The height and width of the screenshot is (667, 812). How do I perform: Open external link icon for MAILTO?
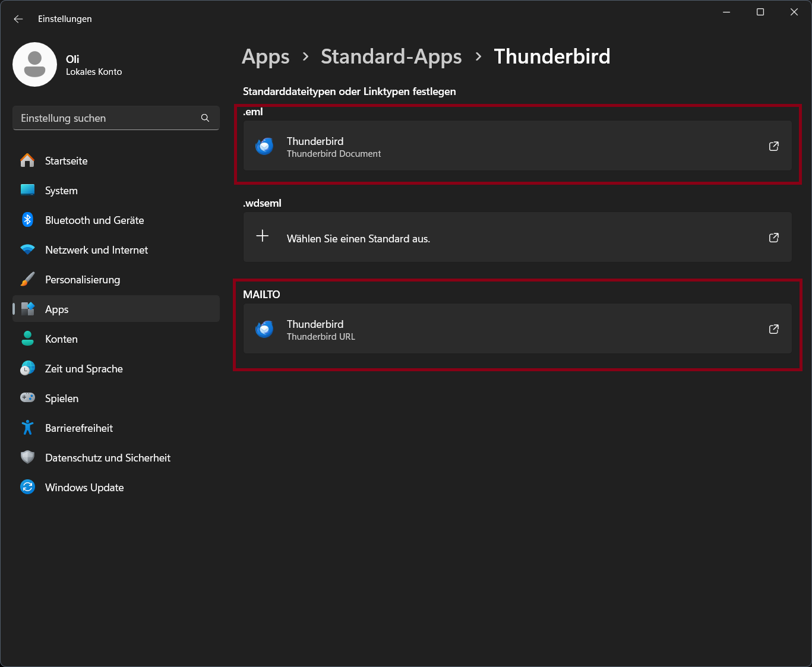pyautogui.click(x=773, y=329)
